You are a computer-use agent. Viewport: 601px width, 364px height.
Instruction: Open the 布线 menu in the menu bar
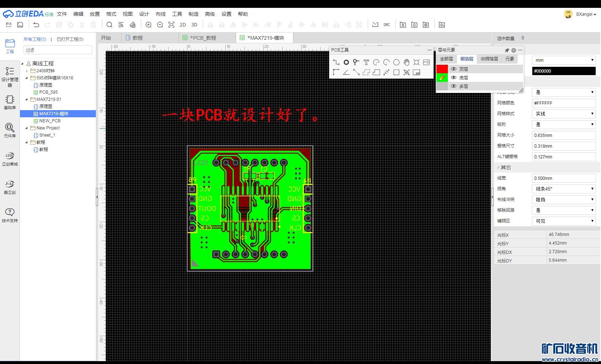[161, 14]
